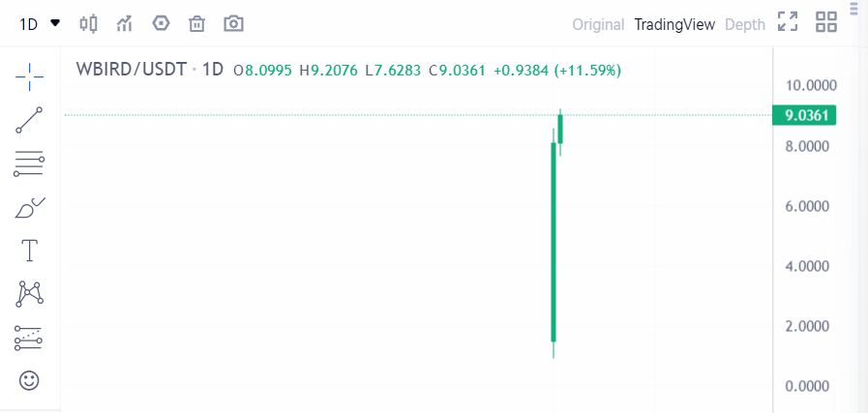Open the candlestick chart type selector
The image size is (868, 413).
point(89,24)
